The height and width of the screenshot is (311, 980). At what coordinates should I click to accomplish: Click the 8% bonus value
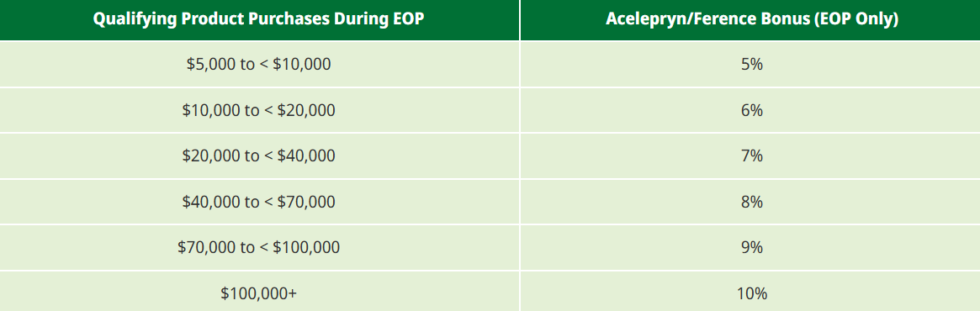(751, 202)
